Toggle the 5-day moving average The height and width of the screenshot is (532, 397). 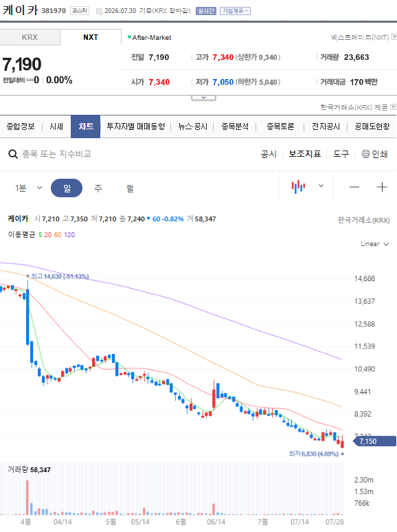tap(40, 235)
